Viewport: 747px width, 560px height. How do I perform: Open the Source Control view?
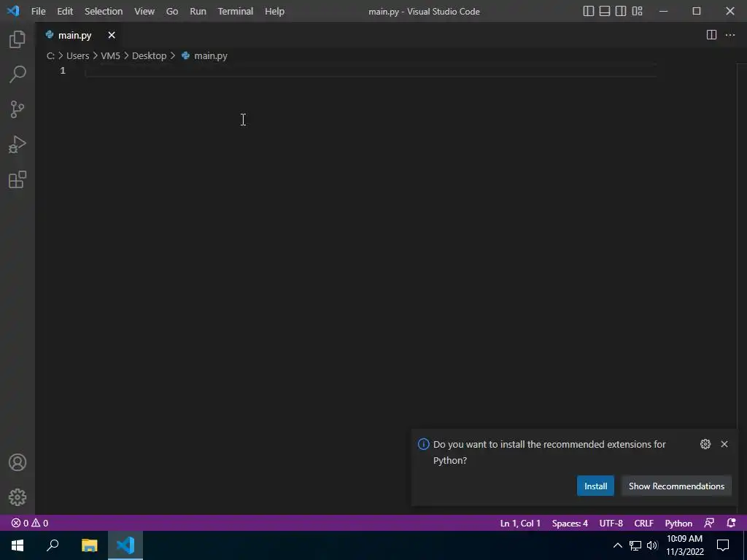18,109
